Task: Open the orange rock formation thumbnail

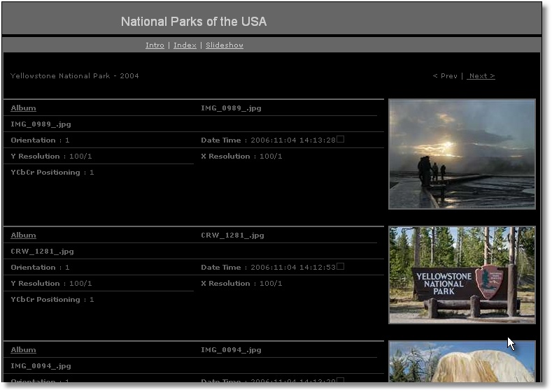Action: pos(462,361)
